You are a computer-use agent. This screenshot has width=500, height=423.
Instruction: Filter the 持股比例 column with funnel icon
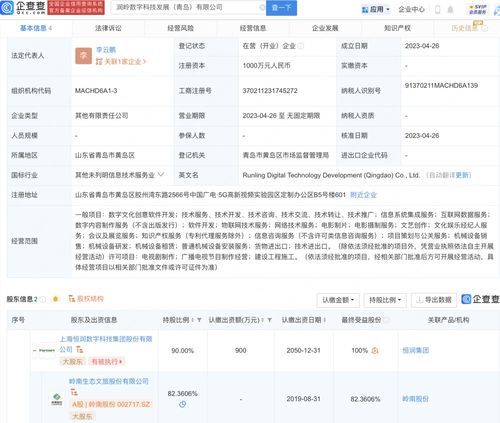(199, 320)
